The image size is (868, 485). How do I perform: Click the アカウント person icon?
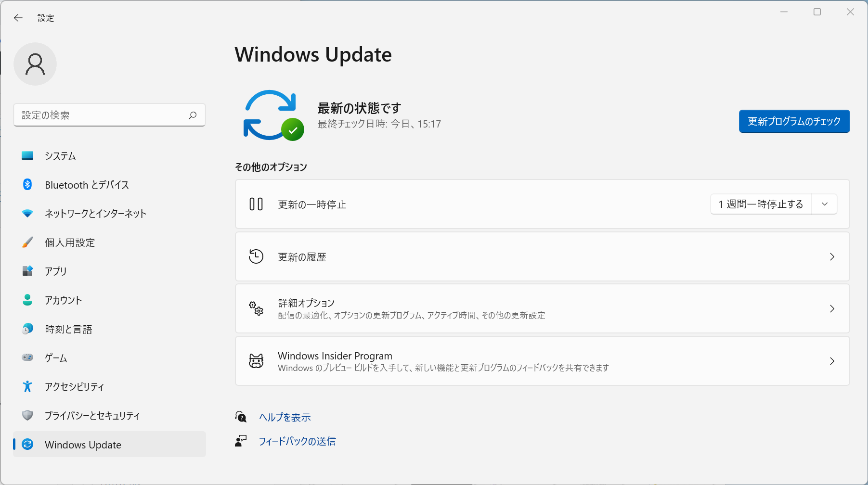pos(27,300)
